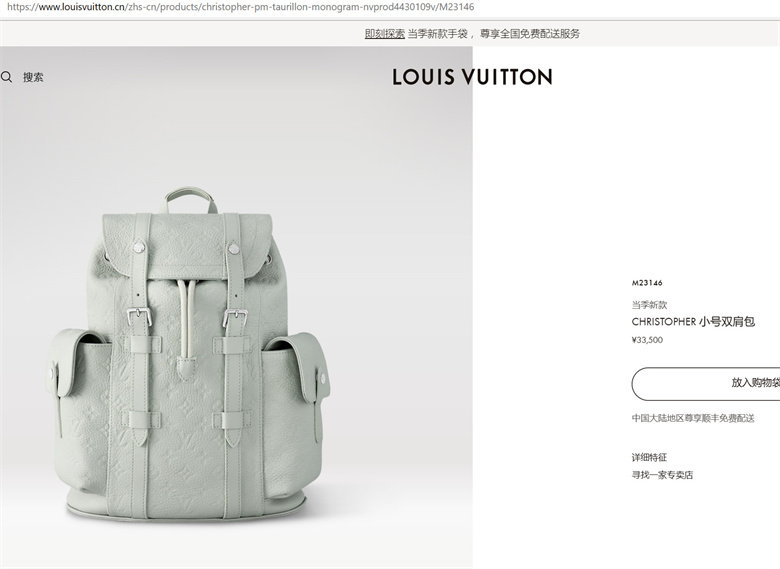This screenshot has width=780, height=569.
Task: Open the 寻找一家专卖店 store locator link
Action: (662, 475)
